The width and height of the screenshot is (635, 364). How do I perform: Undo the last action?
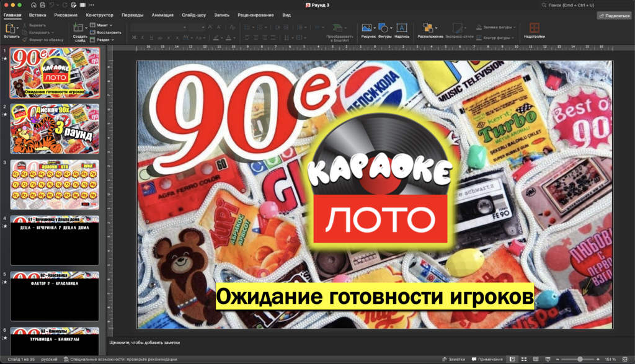(x=52, y=5)
